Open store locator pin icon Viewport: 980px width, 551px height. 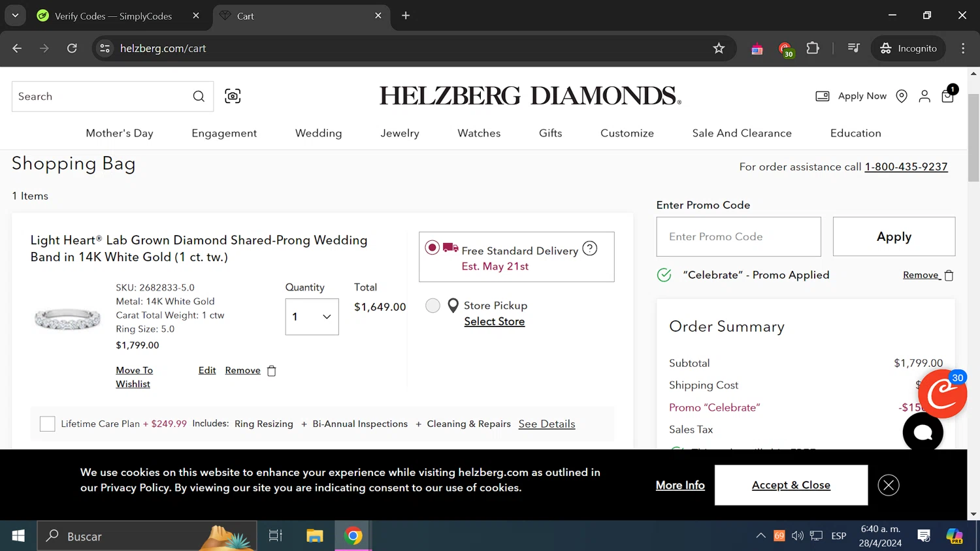pyautogui.click(x=902, y=96)
